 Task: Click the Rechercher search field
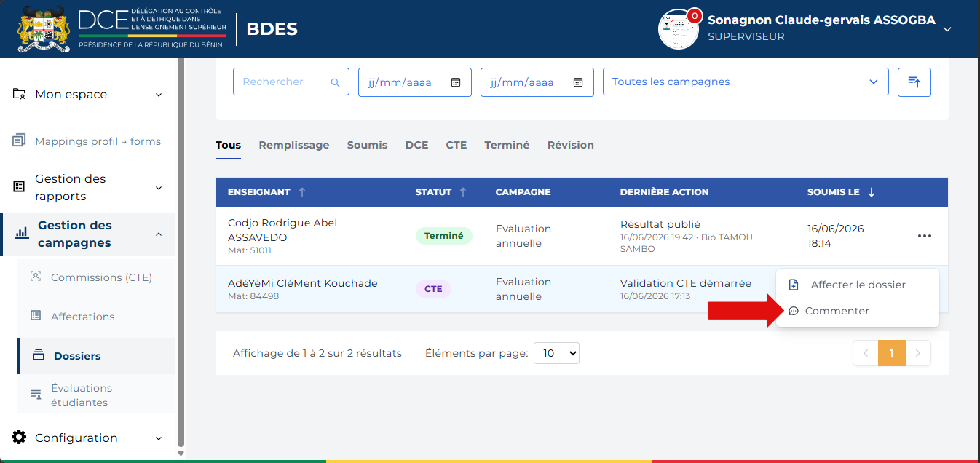[291, 82]
